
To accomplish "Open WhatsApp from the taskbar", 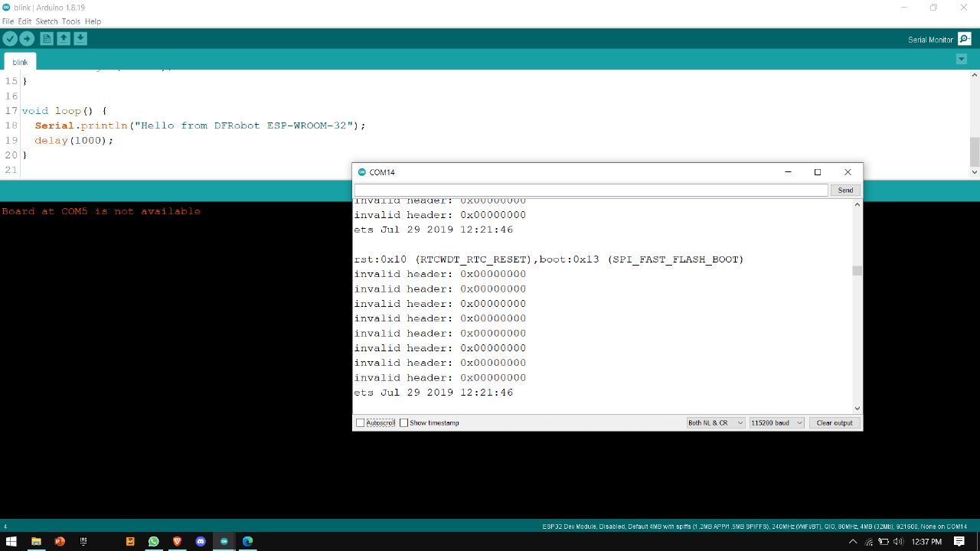I will pyautogui.click(x=153, y=541).
